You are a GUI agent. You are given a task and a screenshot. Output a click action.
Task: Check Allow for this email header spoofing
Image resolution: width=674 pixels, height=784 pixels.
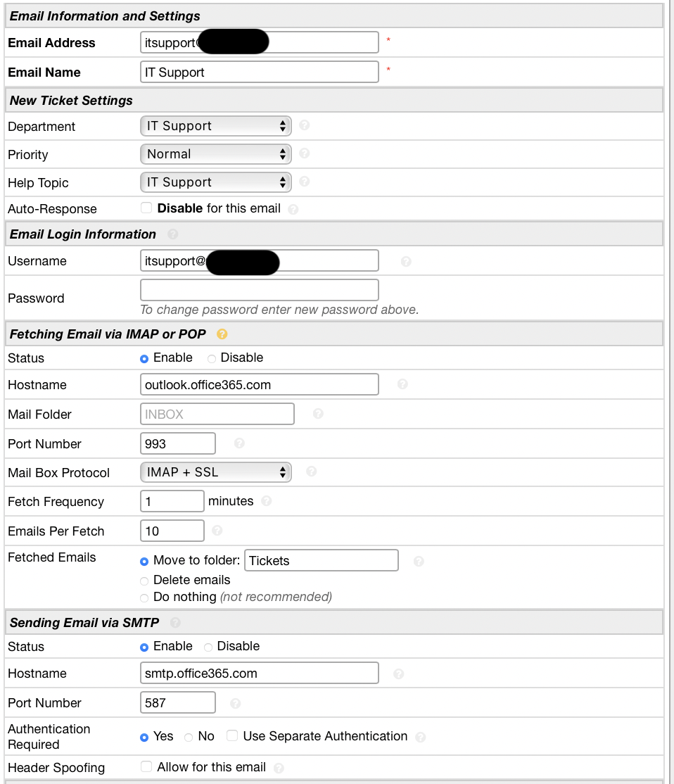click(146, 766)
